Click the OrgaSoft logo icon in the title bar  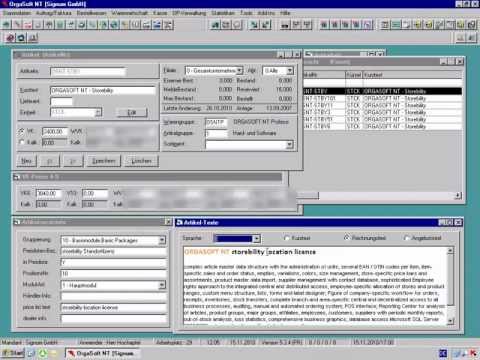pyautogui.click(x=4, y=4)
